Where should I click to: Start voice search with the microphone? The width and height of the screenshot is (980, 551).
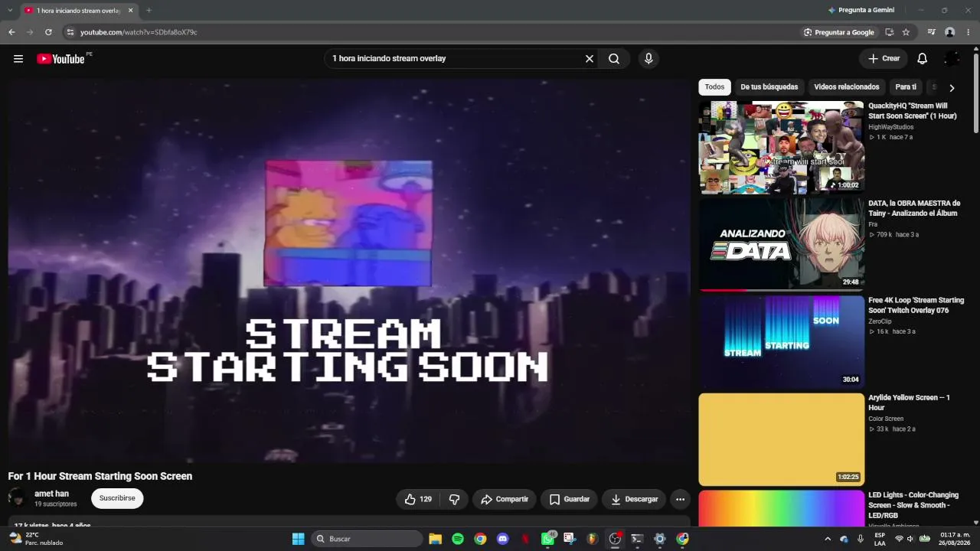point(648,59)
